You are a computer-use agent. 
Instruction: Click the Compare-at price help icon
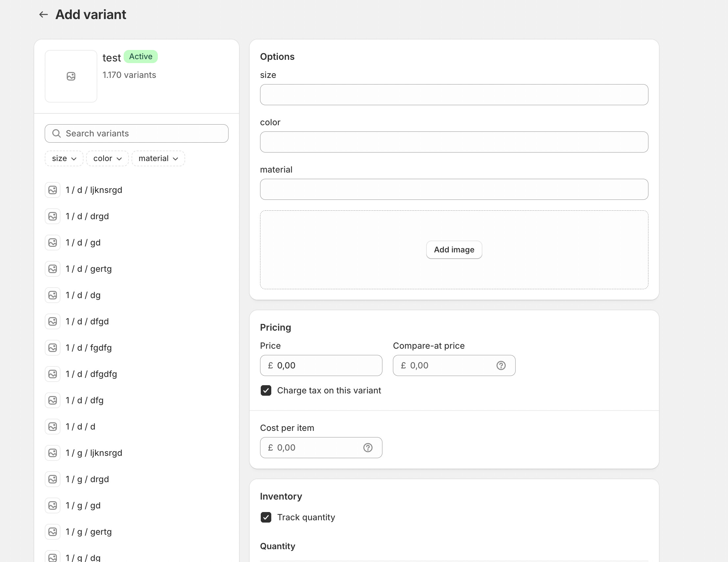(x=501, y=365)
